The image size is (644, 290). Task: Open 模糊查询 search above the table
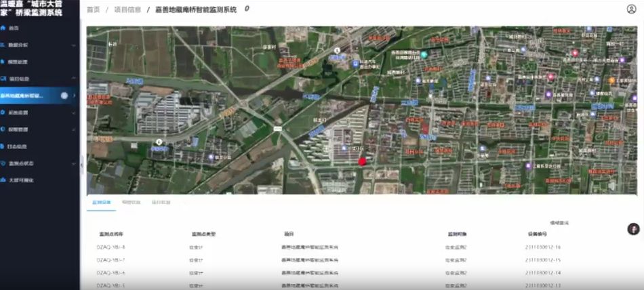559,222
